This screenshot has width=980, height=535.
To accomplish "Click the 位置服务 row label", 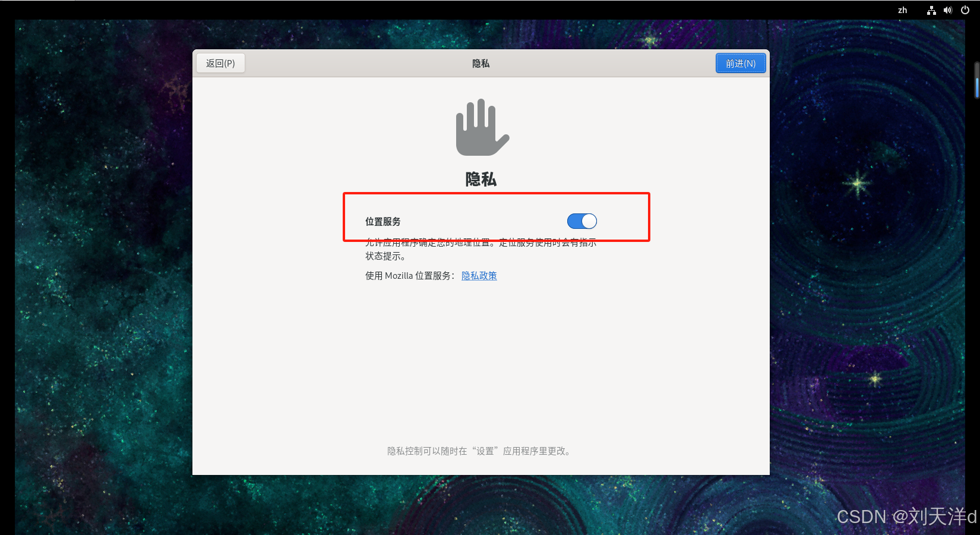I will click(382, 222).
